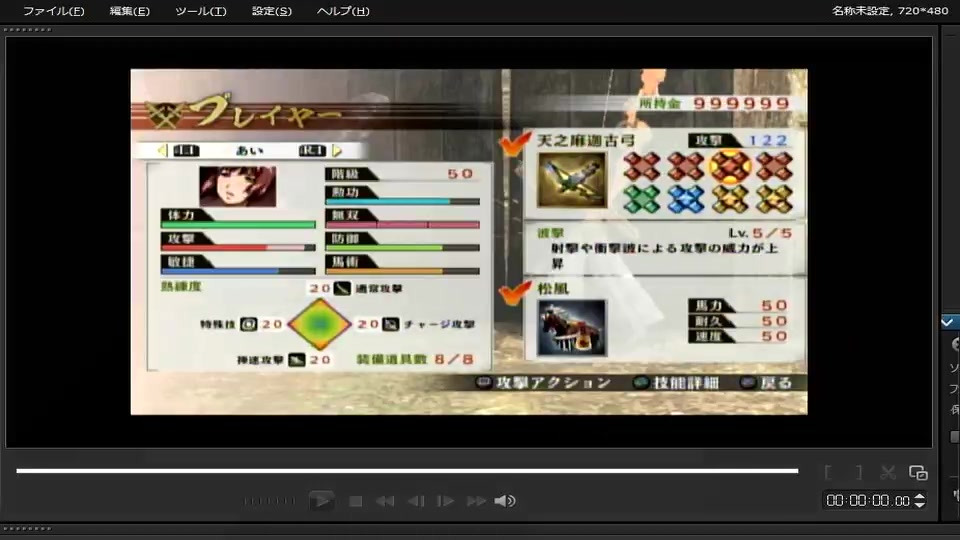Jump to start with the rewind button
The width and height of the screenshot is (960, 540).
point(385,501)
